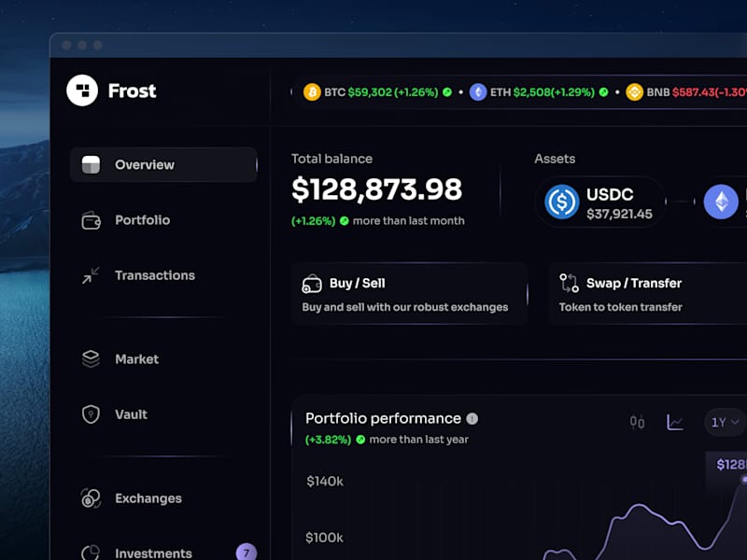Click the BNB ticker icon
The width and height of the screenshot is (747, 560).
(x=635, y=92)
